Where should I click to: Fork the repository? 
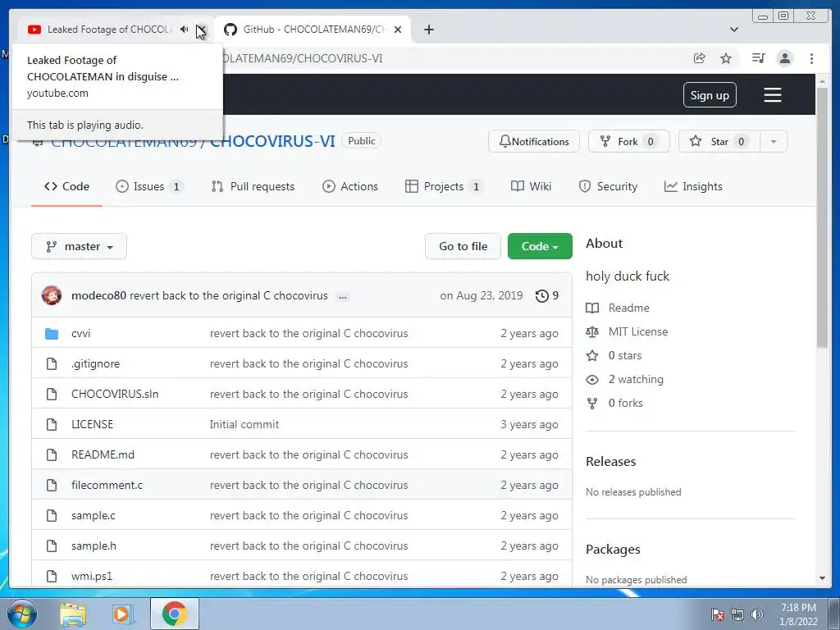click(628, 141)
